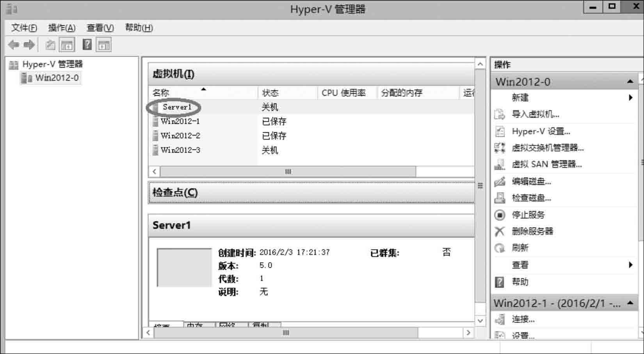Screen dimensions: 644x354
Task: Click the 编辑磁盘 icon
Action: 500,181
